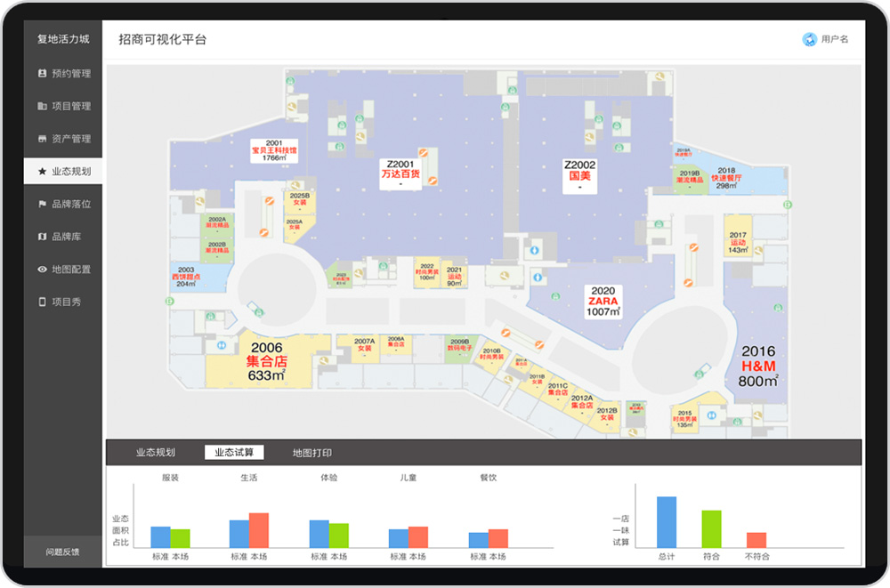Click the star icon beside 业态规划
The image size is (890, 588).
click(42, 172)
